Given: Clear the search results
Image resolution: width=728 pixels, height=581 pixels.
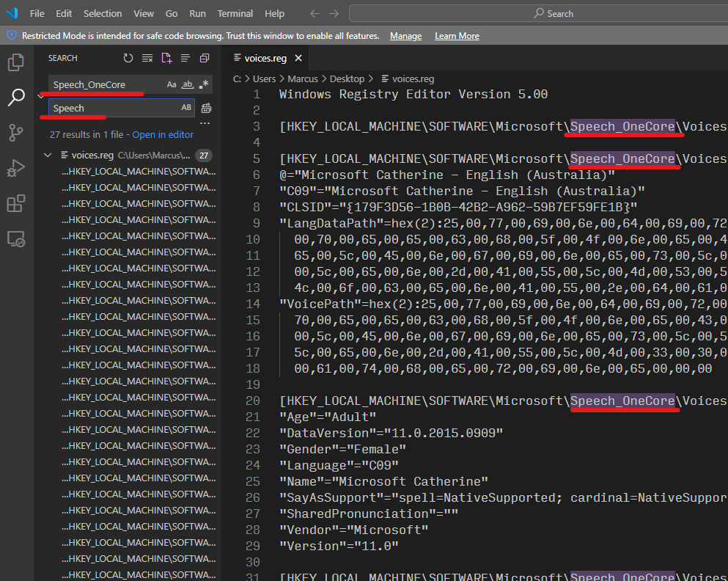Looking at the screenshot, I should click(147, 58).
